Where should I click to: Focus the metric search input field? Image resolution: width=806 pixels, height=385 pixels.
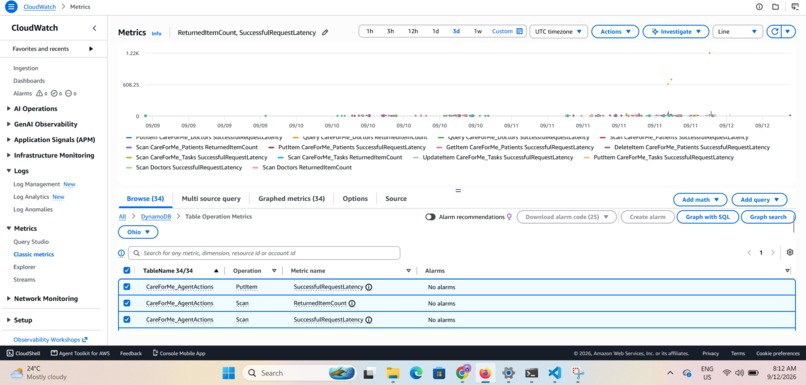coord(264,253)
